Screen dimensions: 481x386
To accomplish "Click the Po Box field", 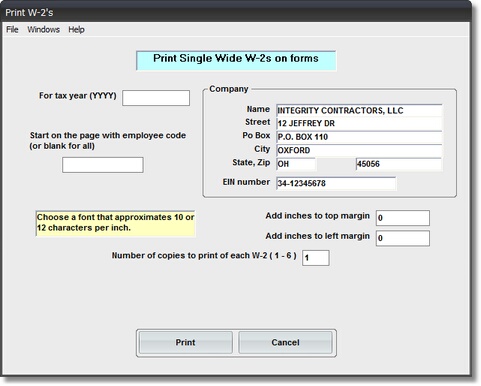I will tap(359, 137).
